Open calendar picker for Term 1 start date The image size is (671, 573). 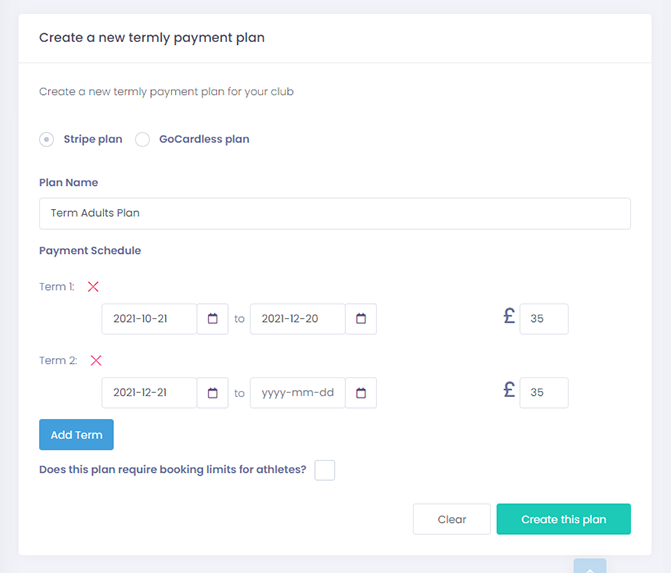[x=213, y=319]
